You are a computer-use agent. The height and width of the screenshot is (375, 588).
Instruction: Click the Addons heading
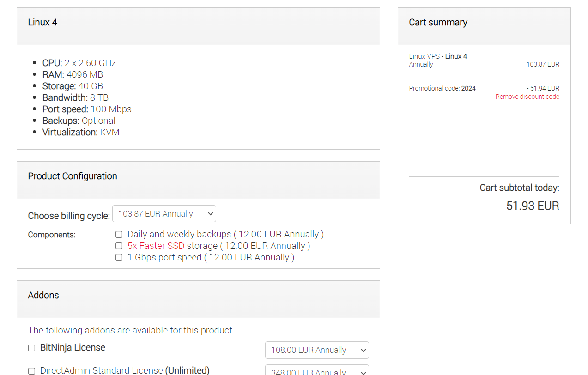43,295
